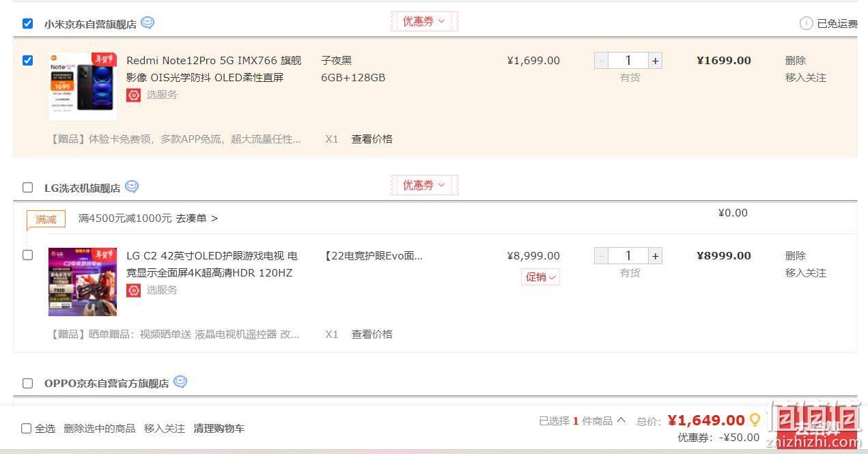Decrease Redmi Note12Pro quantity with minus button
This screenshot has width=868, height=454.
click(601, 61)
